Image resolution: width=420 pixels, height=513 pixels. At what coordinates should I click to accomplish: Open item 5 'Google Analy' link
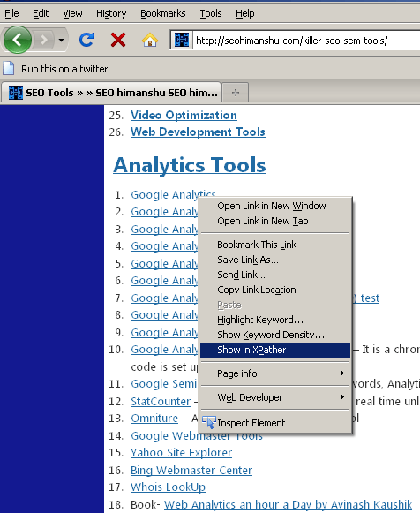pyautogui.click(x=164, y=263)
